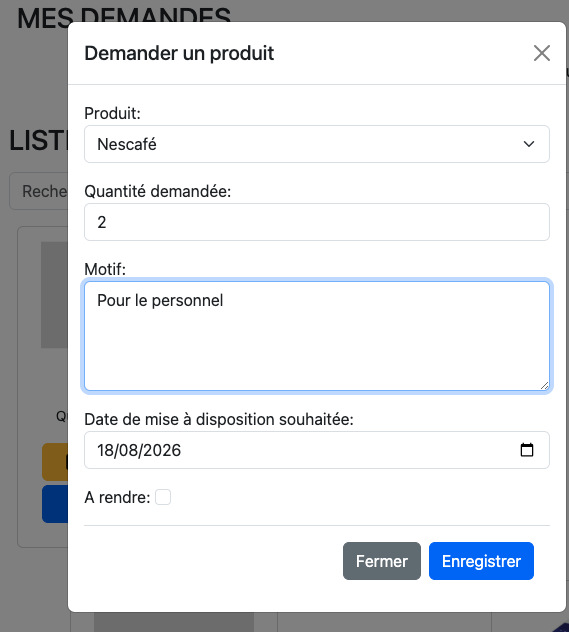The height and width of the screenshot is (632, 569).
Task: Focus the Quantité demandée field
Action: pos(317,222)
